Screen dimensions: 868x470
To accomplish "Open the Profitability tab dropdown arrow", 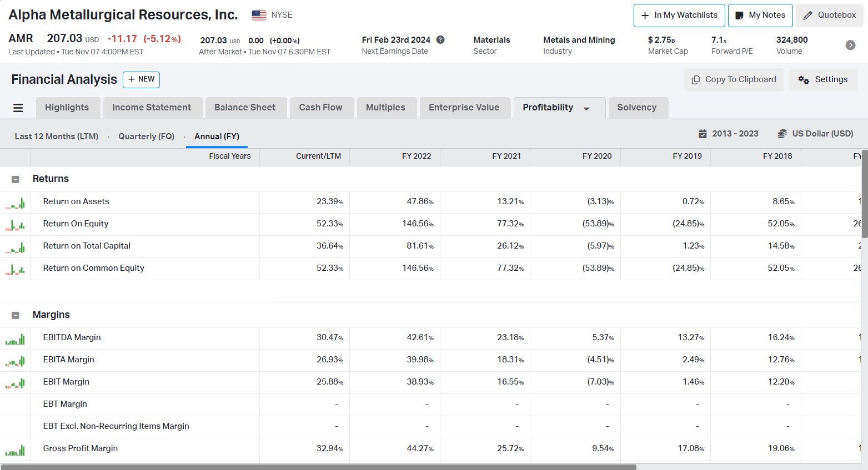I will tap(586, 109).
